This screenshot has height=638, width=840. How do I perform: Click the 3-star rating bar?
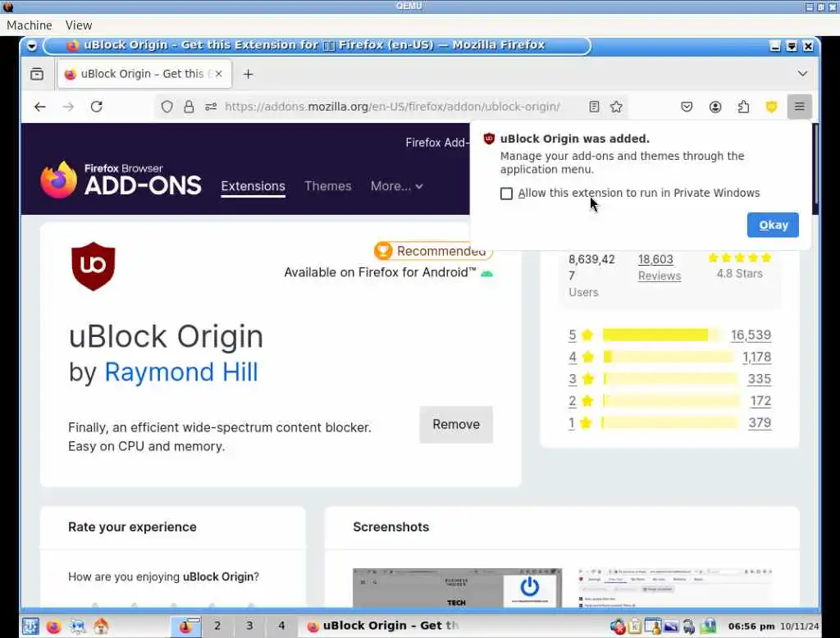tap(671, 379)
